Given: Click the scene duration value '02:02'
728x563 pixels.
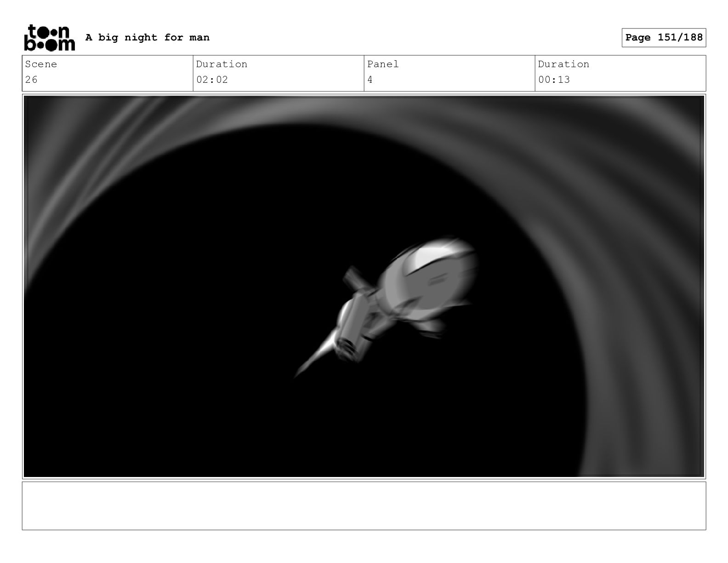Looking at the screenshot, I should click(x=212, y=80).
